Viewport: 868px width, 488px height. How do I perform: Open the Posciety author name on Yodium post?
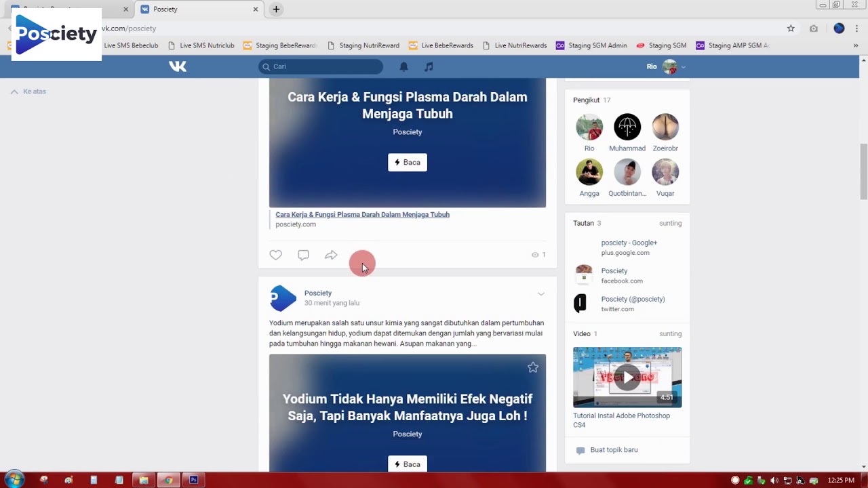pyautogui.click(x=318, y=293)
